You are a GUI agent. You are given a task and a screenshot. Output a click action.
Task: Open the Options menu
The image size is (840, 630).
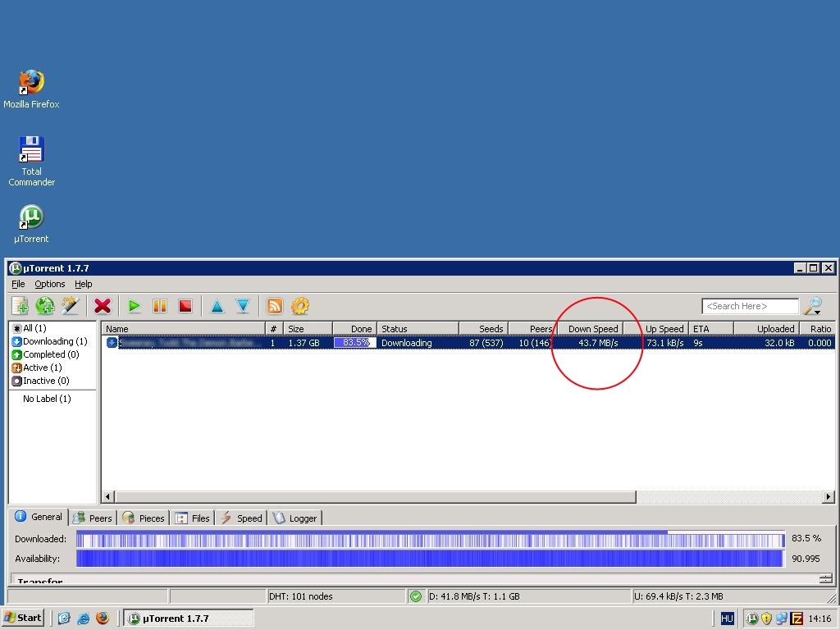click(x=49, y=284)
